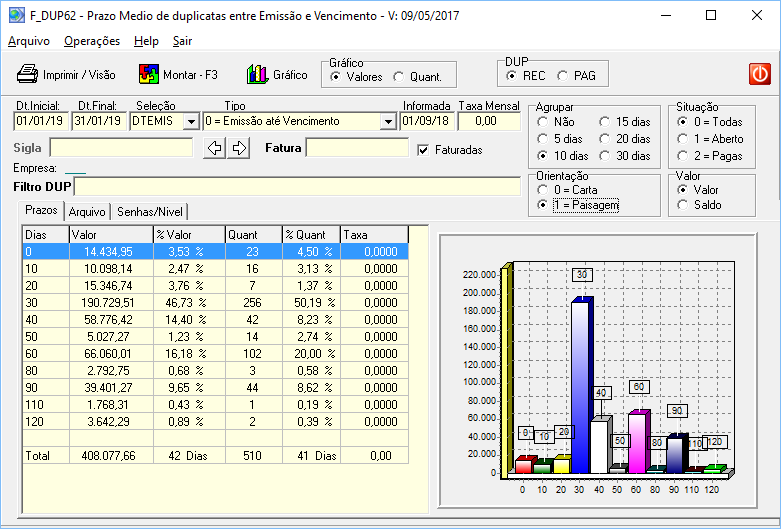
Task: Switch to the Arquivo tab
Action: (x=87, y=212)
